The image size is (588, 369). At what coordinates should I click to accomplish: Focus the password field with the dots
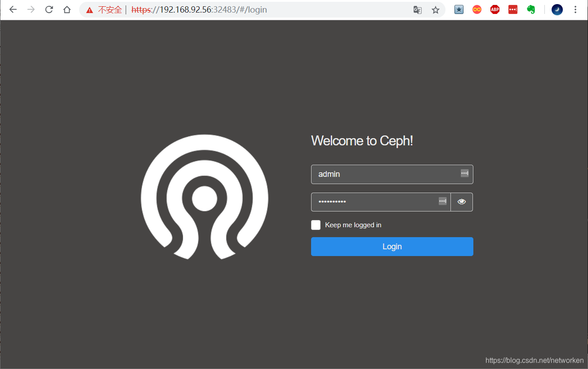(x=381, y=202)
